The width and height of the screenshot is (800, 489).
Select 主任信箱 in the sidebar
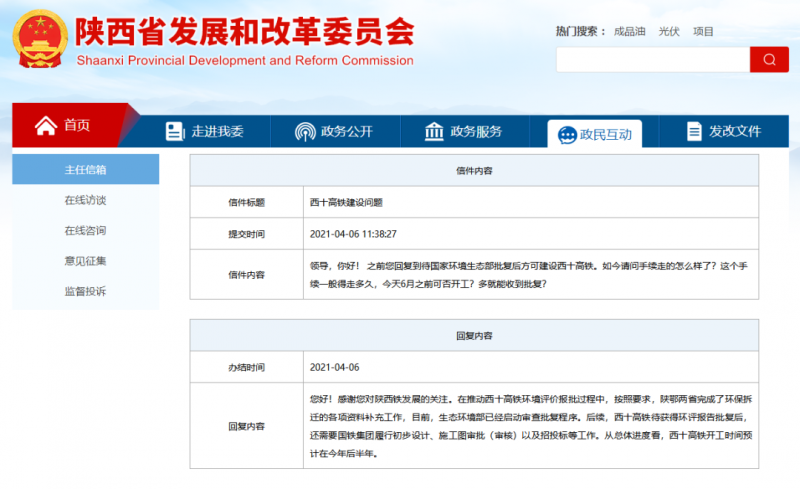click(x=85, y=170)
